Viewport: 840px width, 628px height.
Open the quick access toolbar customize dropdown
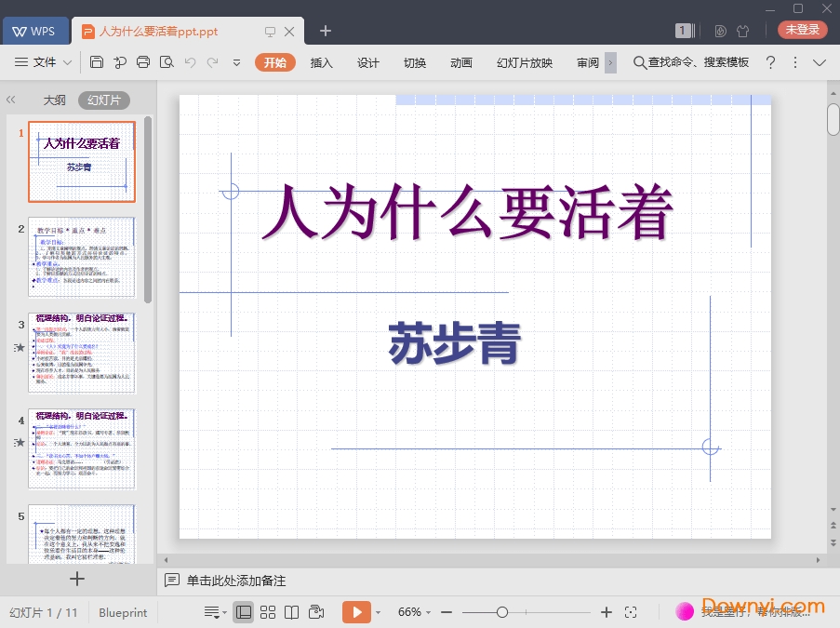tap(236, 62)
